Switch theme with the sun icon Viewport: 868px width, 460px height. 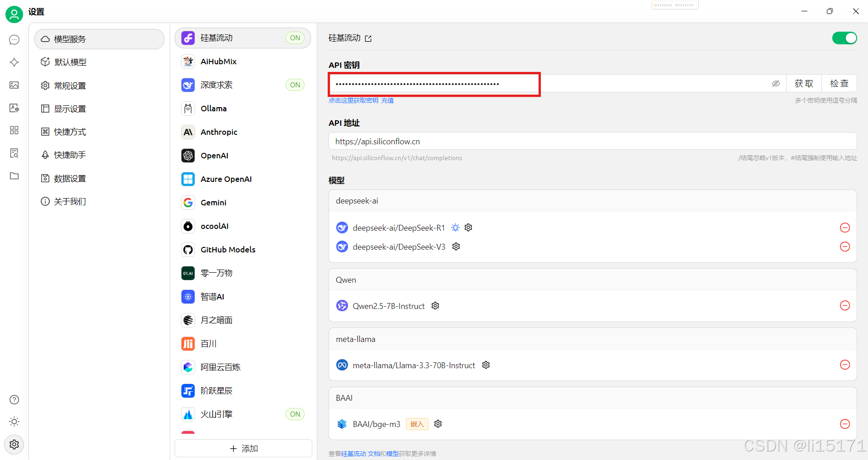14,422
